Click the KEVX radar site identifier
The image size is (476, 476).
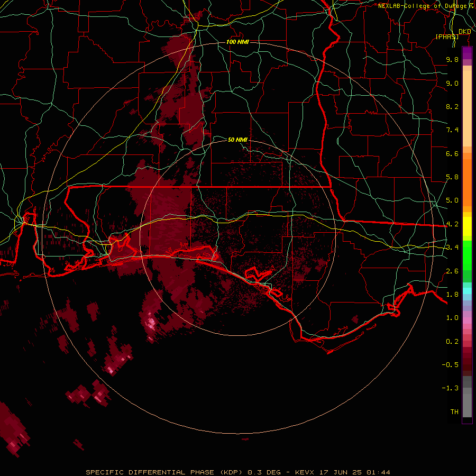coord(306,472)
